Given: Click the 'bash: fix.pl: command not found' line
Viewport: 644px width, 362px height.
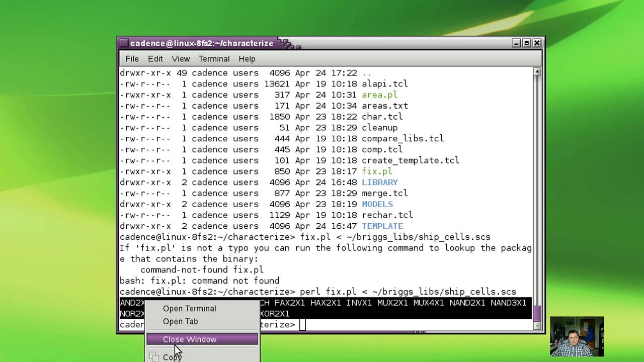Looking at the screenshot, I should 199,281.
